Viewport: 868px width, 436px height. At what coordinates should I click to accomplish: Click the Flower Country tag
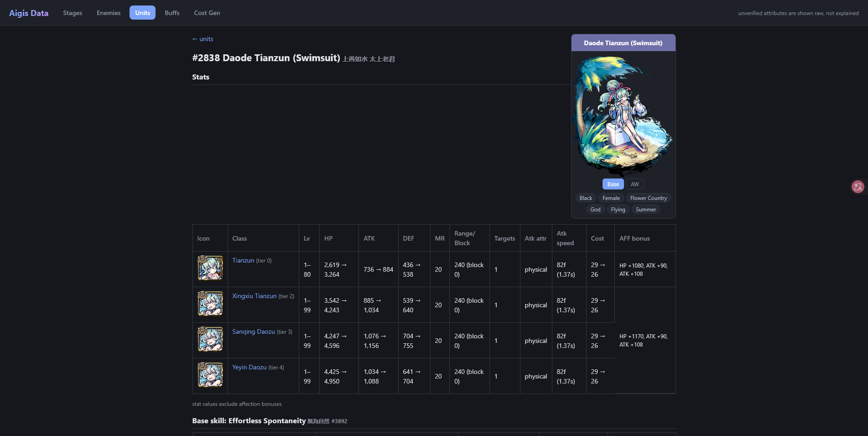click(x=648, y=198)
